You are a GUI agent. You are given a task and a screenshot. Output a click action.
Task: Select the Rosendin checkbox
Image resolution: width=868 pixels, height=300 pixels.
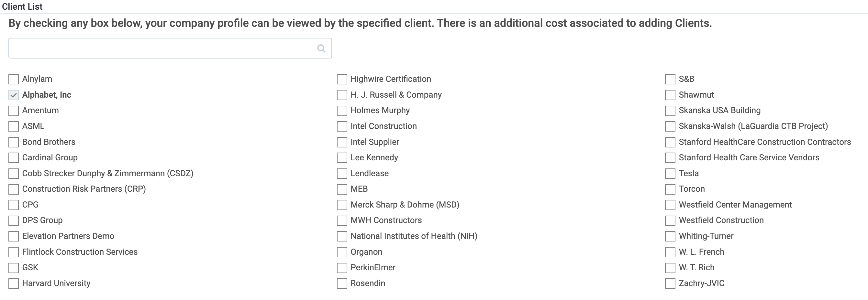tap(342, 284)
